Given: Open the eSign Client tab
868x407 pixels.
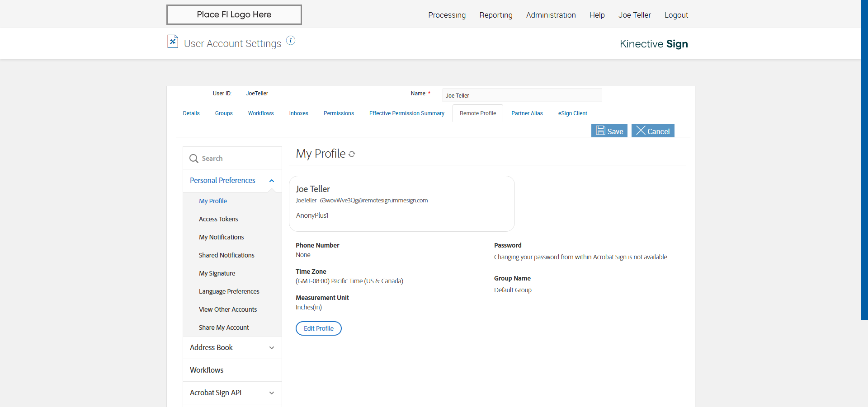Looking at the screenshot, I should tap(572, 113).
